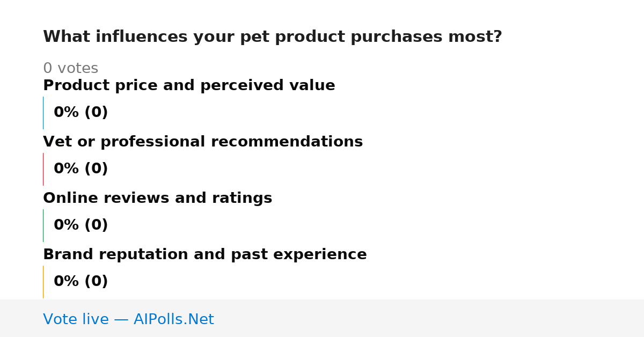The height and width of the screenshot is (337, 644).
Task: Select Product price and perceived value option
Action: pyautogui.click(x=189, y=86)
